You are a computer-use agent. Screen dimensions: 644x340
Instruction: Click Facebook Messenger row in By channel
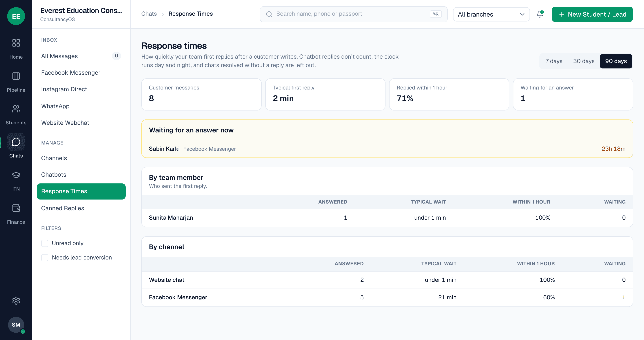pyautogui.click(x=387, y=297)
